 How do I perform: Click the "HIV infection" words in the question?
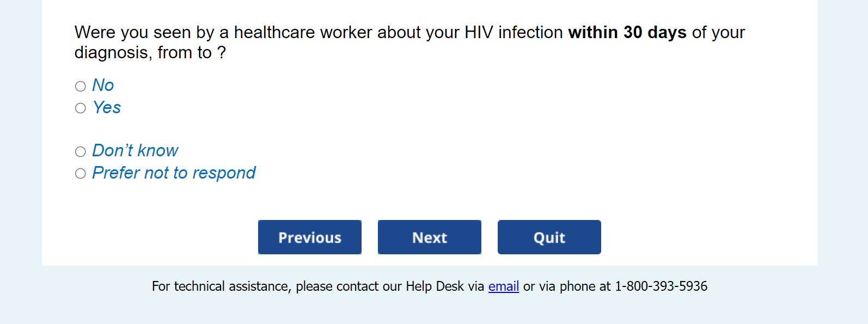pyautogui.click(x=514, y=33)
